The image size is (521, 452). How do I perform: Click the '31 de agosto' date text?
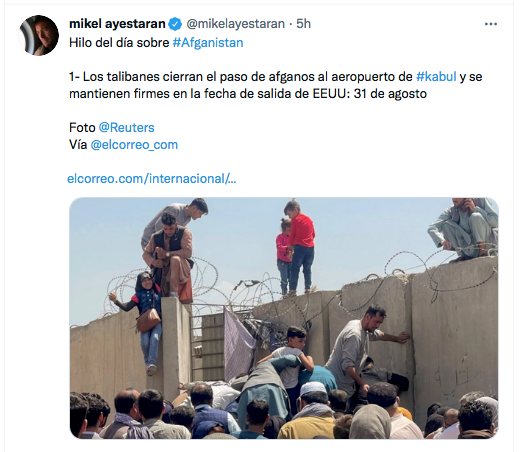pyautogui.click(x=390, y=94)
